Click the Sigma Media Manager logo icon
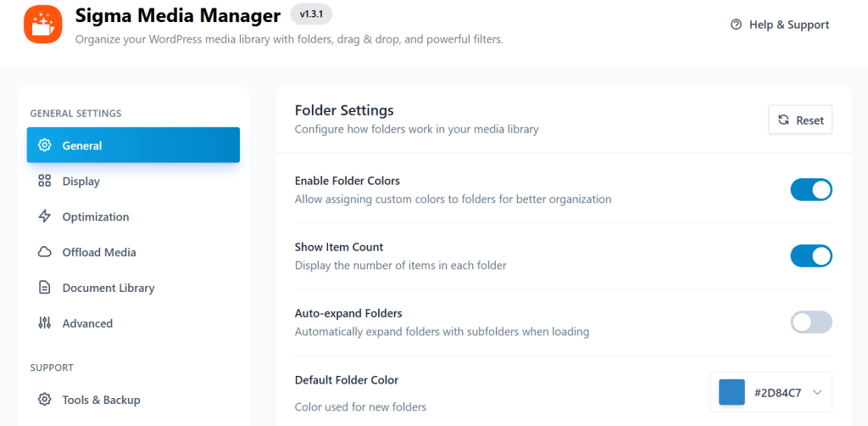The height and width of the screenshot is (426, 868). (x=43, y=25)
